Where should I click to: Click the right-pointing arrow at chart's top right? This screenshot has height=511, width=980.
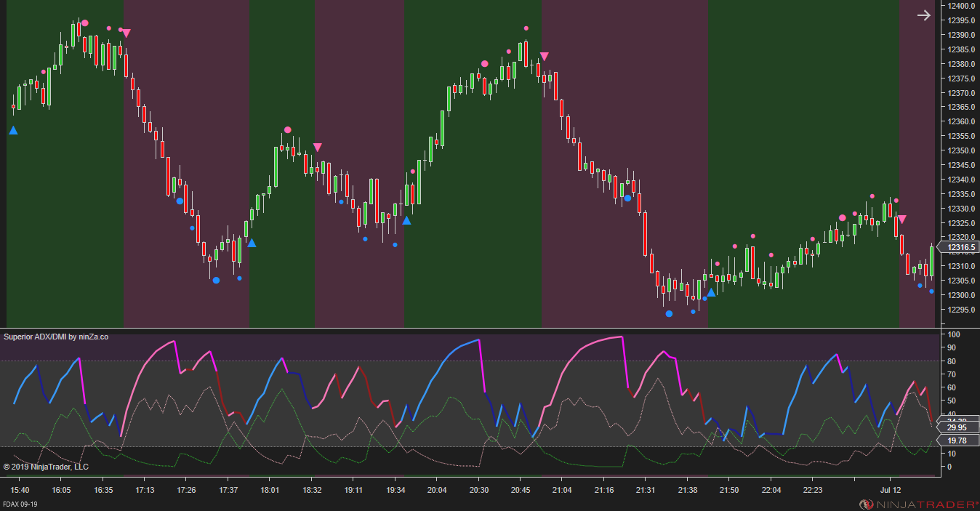pyautogui.click(x=923, y=15)
